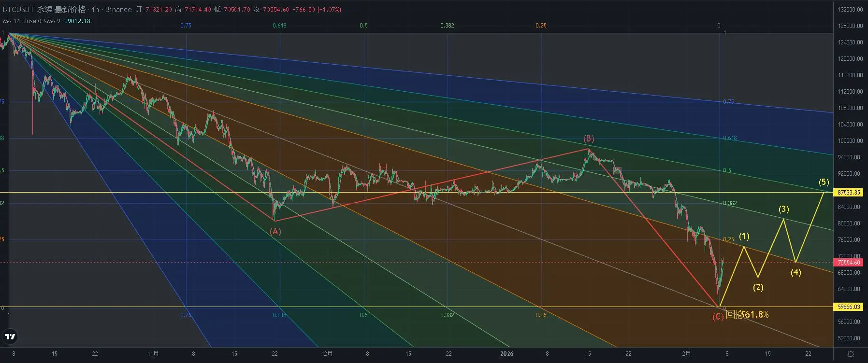Click 80000.00 on the price scale
The width and height of the screenshot is (868, 363).
coord(850,223)
